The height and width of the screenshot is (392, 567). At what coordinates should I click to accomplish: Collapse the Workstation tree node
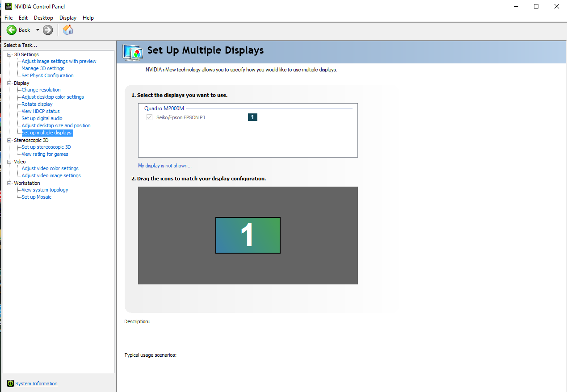point(9,183)
